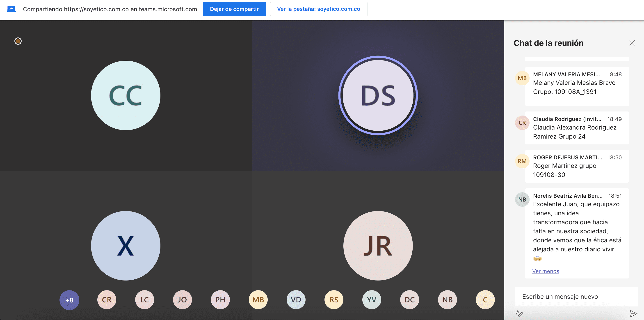644x320 pixels.
Task: Click the JR participant large avatar
Action: point(378,246)
